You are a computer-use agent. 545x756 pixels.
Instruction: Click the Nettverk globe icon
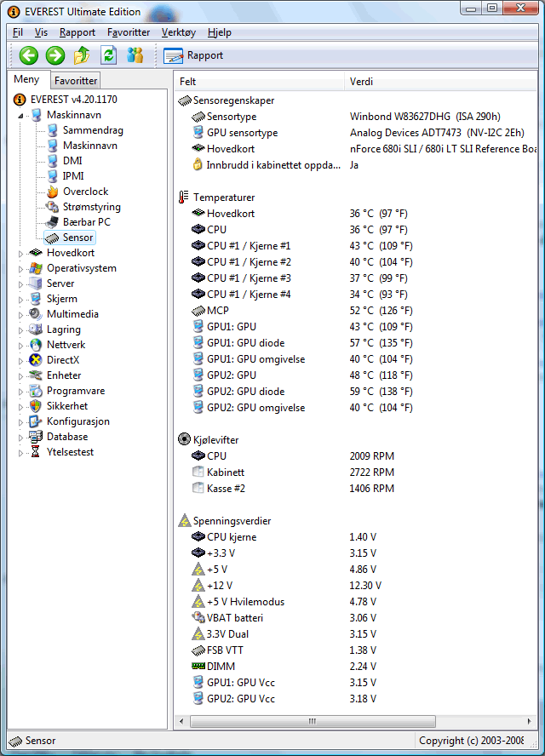[x=36, y=345]
